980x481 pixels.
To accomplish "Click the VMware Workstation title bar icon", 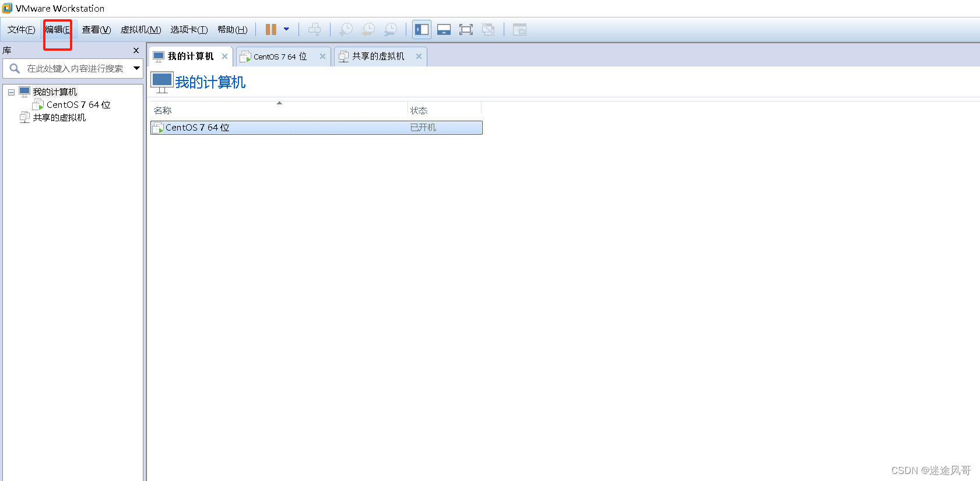I will tap(7, 8).
